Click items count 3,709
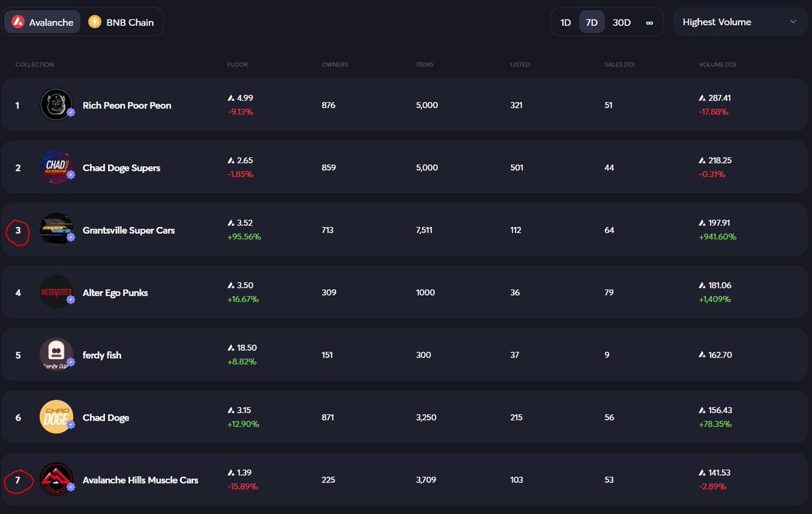Screen dimensions: 812x514 (x=426, y=480)
